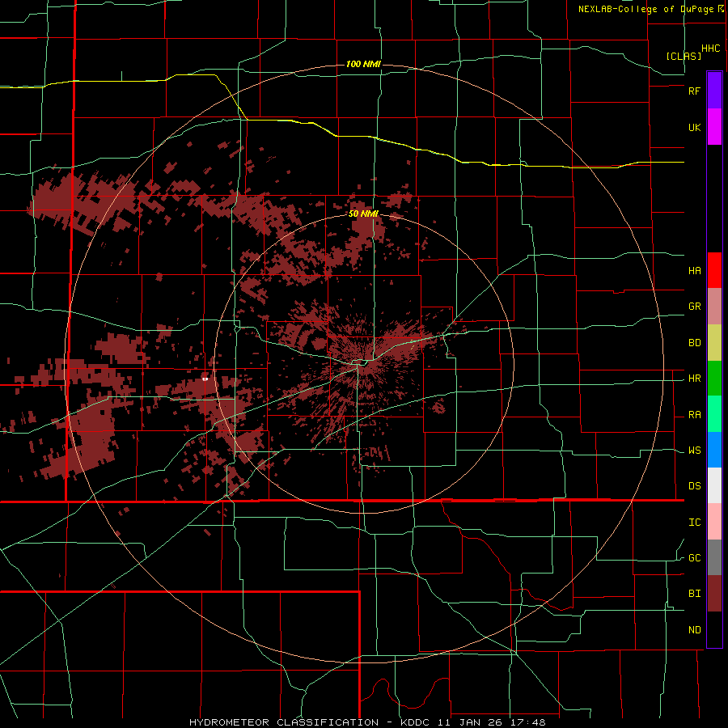The width and height of the screenshot is (728, 728).
Task: Click the IC light pink legend swatch
Action: pyautogui.click(x=714, y=522)
